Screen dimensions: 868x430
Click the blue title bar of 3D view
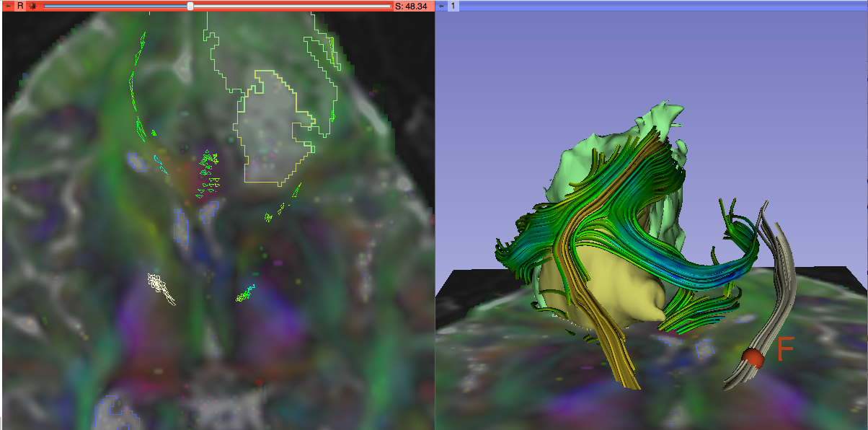[649, 6]
